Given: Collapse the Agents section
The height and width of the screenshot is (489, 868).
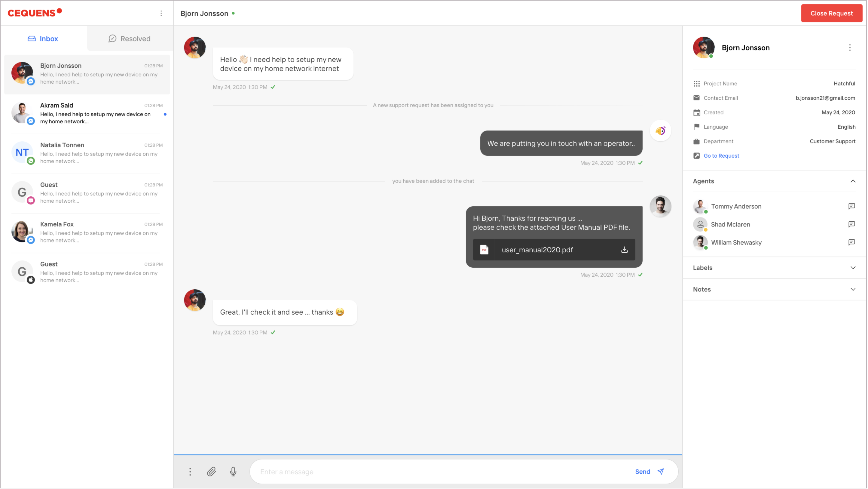Looking at the screenshot, I should click(853, 181).
